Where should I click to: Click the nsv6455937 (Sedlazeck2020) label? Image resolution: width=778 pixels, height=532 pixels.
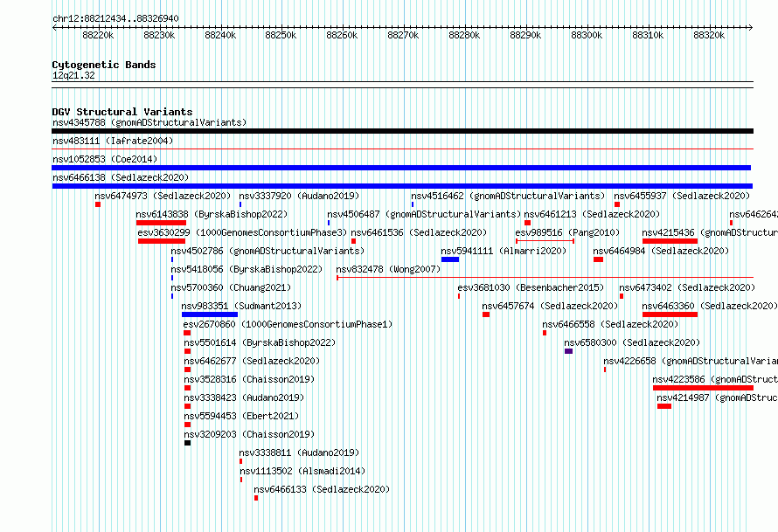point(682,196)
